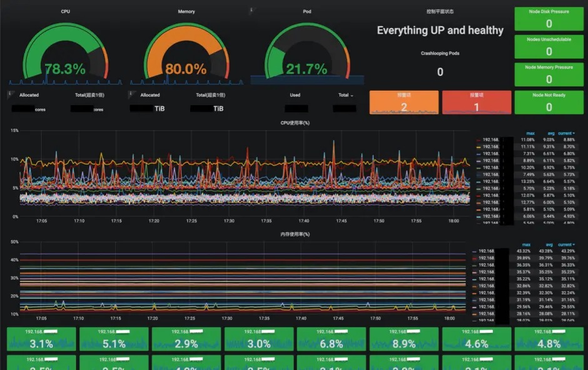
Task: Sort 内存使用率 legend by current column
Action: click(x=566, y=245)
